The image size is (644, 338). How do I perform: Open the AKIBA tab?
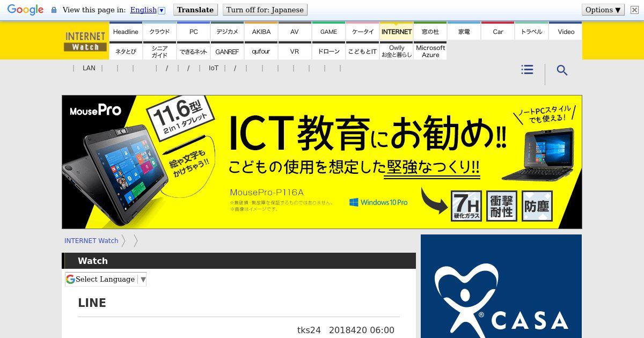[x=261, y=32]
